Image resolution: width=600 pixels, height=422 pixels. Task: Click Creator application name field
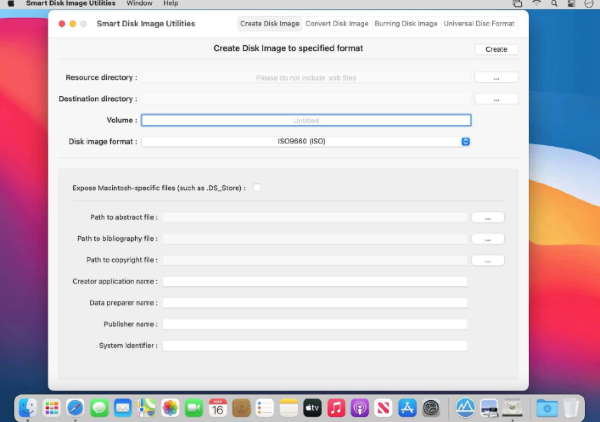coord(315,282)
